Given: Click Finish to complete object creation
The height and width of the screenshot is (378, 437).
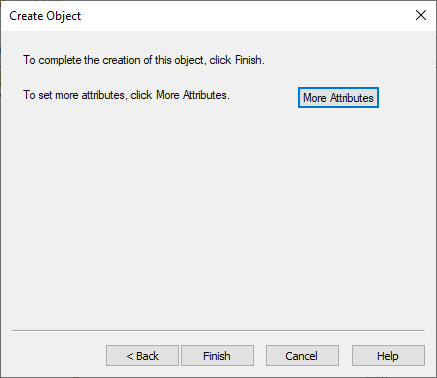Looking at the screenshot, I should click(x=217, y=356).
